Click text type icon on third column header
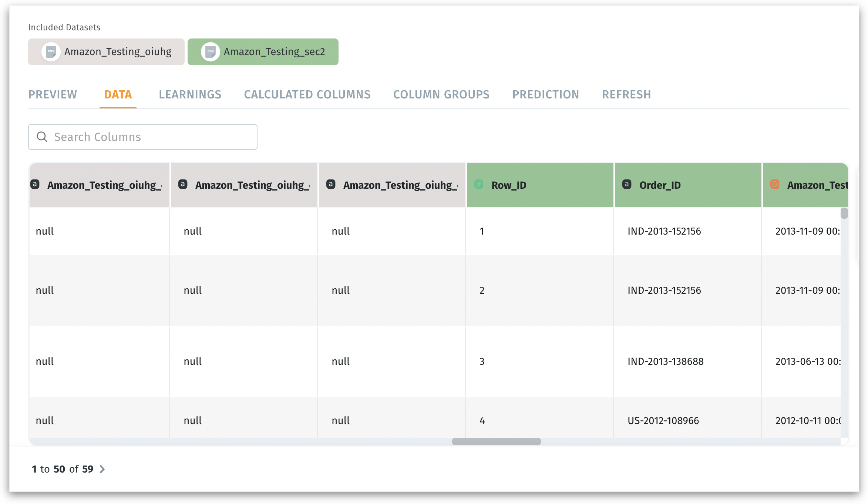 [x=331, y=184]
